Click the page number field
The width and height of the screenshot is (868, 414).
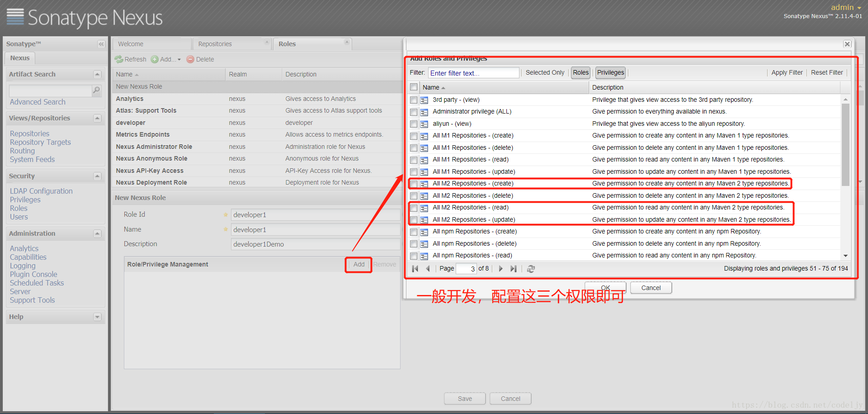coord(466,269)
